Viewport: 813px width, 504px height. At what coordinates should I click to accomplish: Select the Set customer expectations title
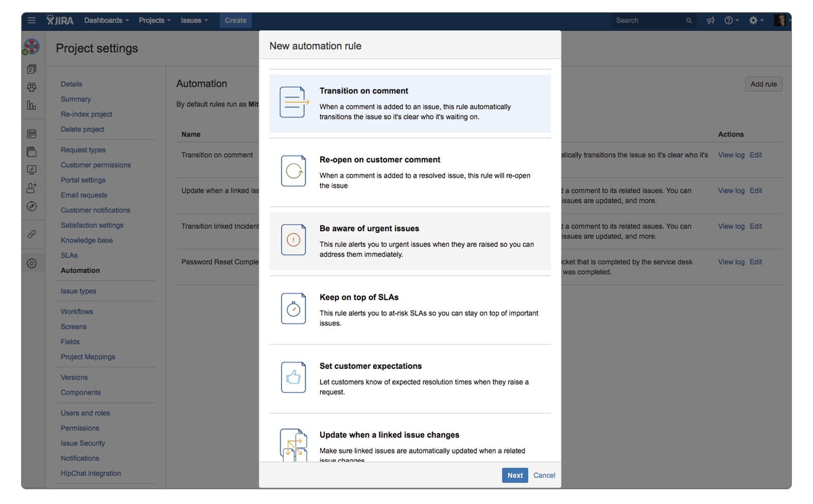(x=371, y=366)
